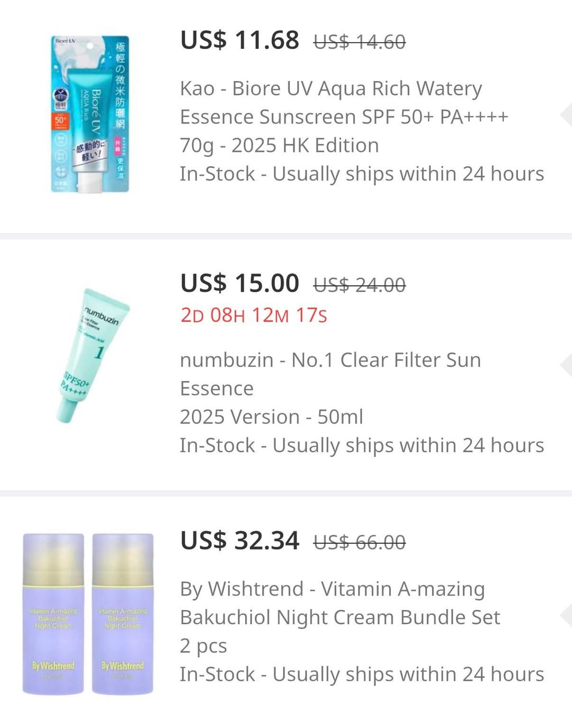Viewport: 572px width, 728px height.
Task: Click the crossed-out US$ 24.00 price
Action: click(360, 285)
